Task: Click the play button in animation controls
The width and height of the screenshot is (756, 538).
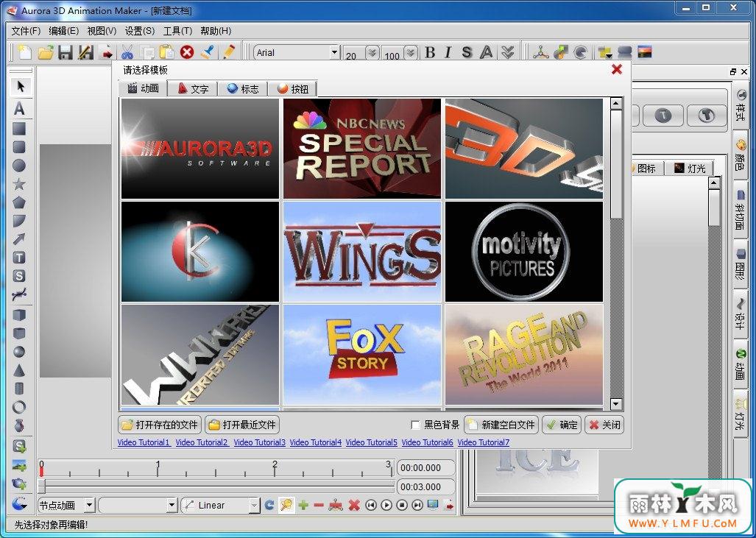Action: [x=386, y=505]
